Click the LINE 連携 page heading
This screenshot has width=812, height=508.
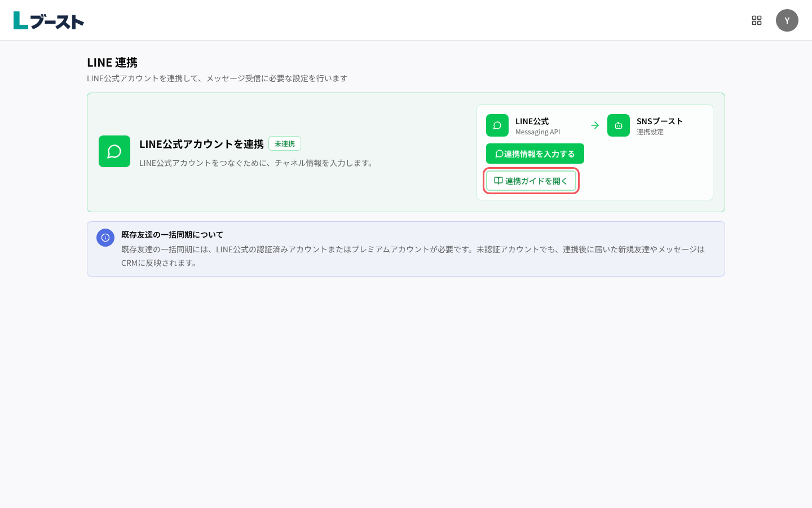click(112, 62)
